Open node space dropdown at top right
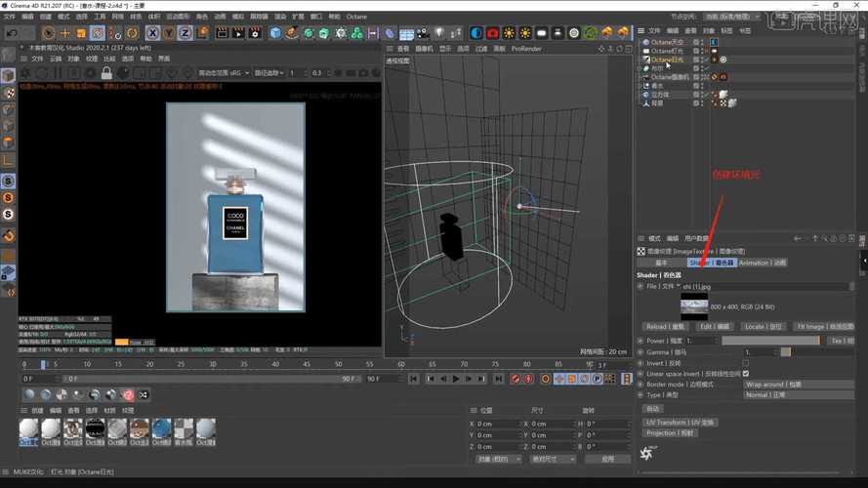This screenshot has height=488, width=868. 732,17
